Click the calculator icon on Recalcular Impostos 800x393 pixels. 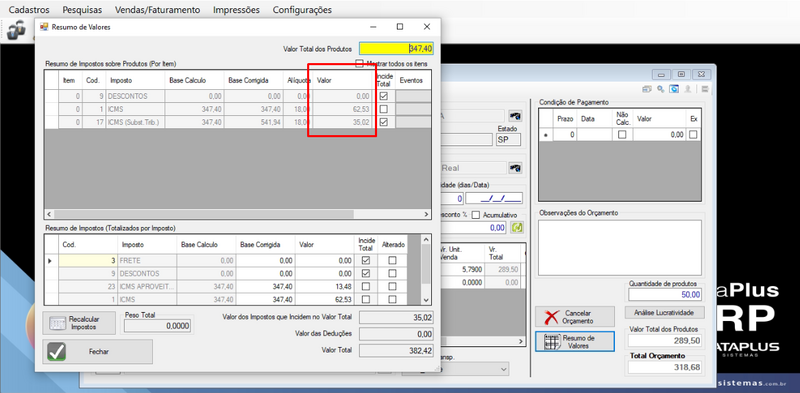(57, 323)
